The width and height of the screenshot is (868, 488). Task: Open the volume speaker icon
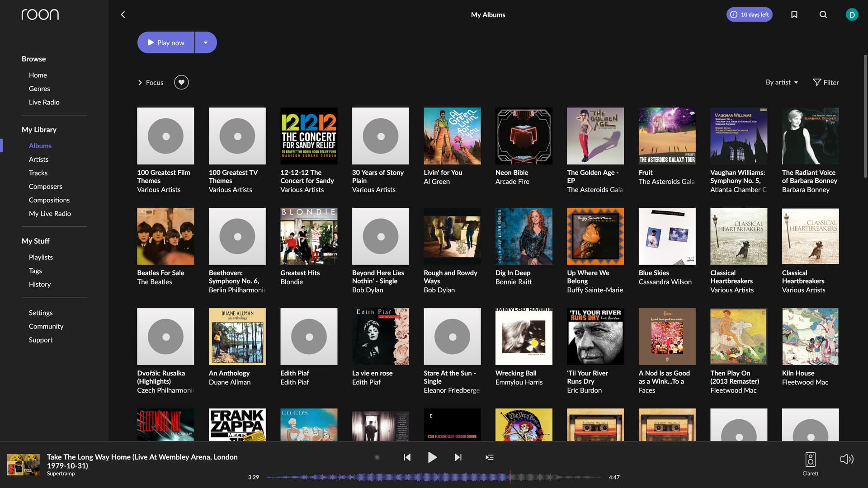846,459
